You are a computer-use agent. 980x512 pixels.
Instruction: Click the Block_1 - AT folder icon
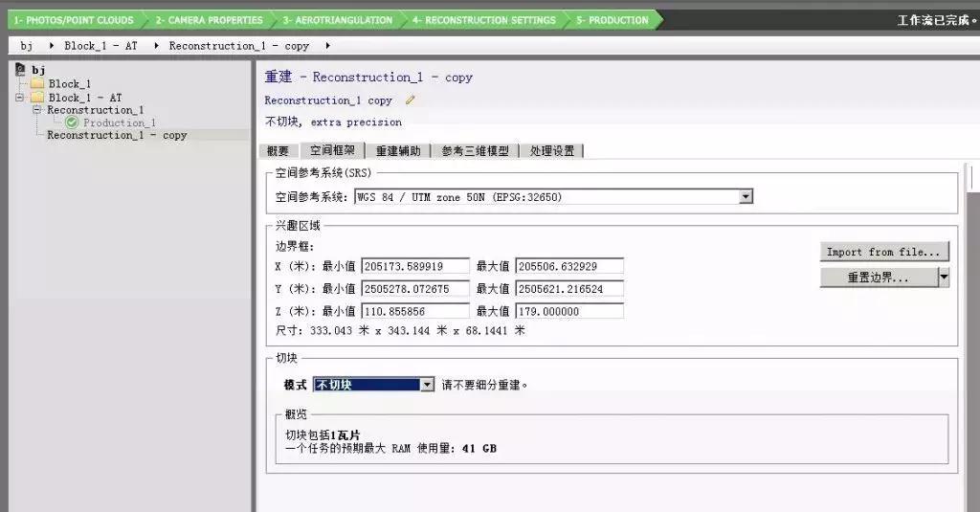tap(37, 97)
